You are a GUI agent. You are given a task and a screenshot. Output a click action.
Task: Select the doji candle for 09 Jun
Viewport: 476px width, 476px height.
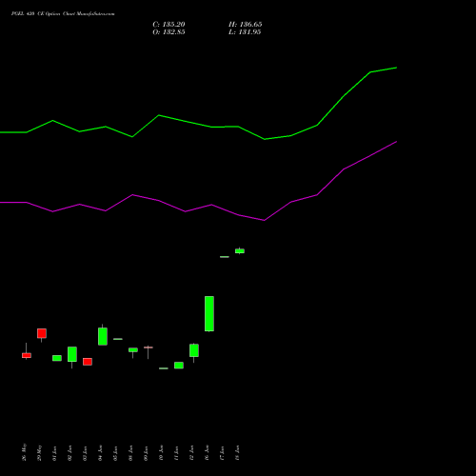(149, 347)
